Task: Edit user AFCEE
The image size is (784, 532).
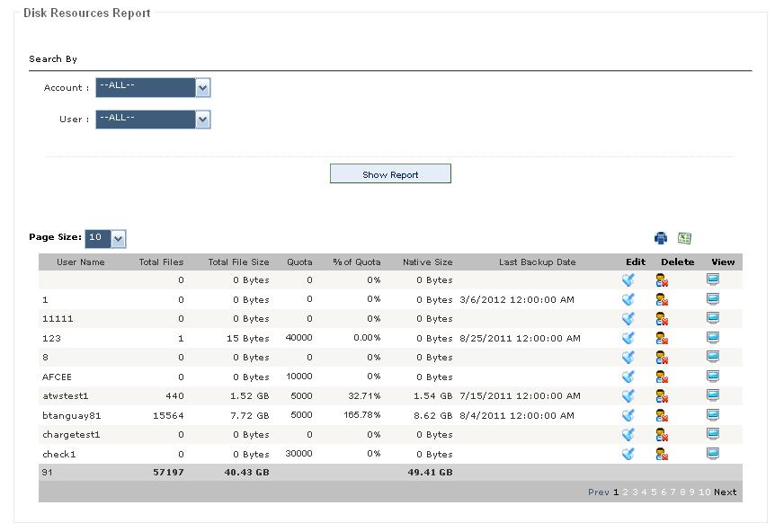Action: pyautogui.click(x=628, y=377)
